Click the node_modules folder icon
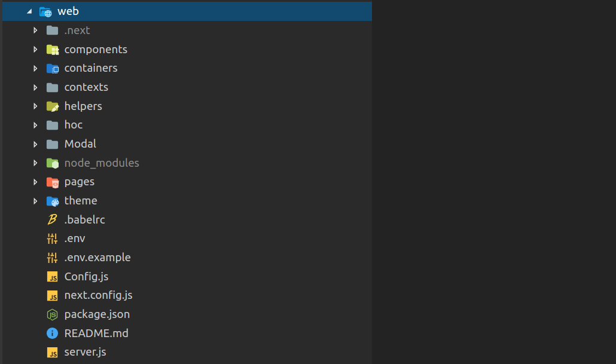The height and width of the screenshot is (364, 616). tap(53, 163)
